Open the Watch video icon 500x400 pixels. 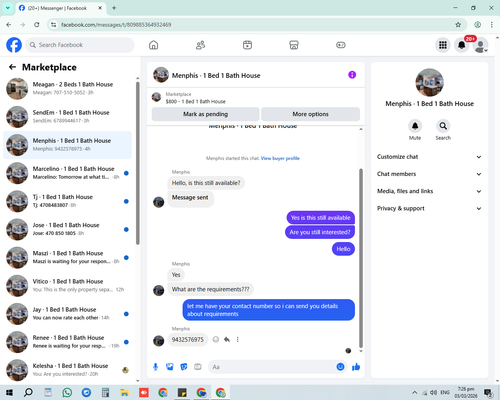[x=247, y=45]
